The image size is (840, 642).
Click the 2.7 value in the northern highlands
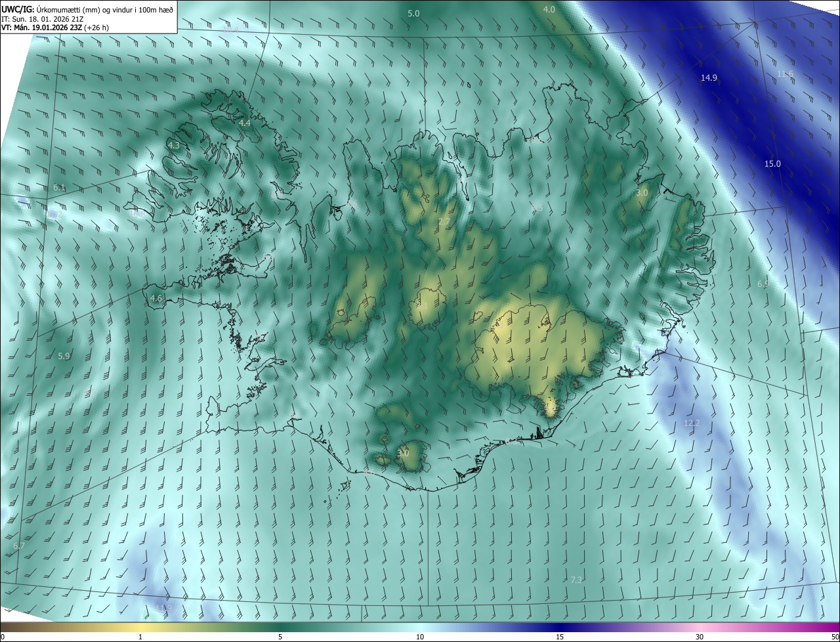(444, 222)
